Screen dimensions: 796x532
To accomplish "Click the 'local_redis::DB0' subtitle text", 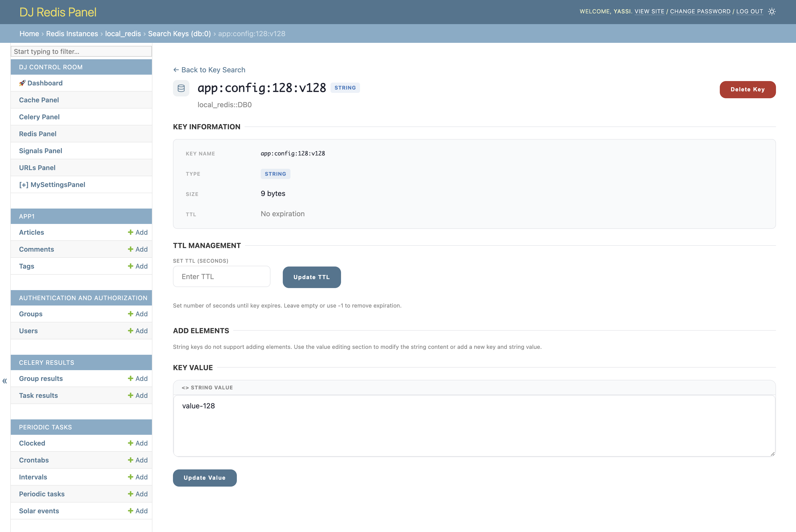I will pyautogui.click(x=225, y=105).
